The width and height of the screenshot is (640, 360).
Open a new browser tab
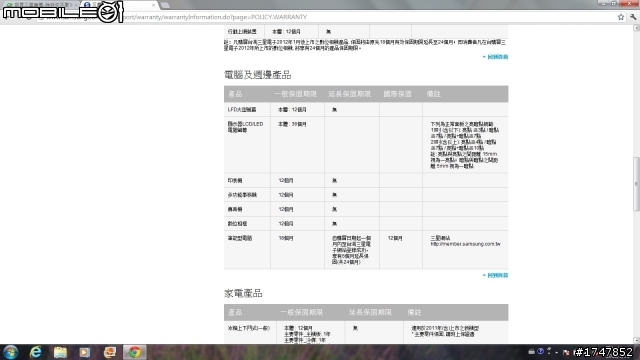pos(165,5)
